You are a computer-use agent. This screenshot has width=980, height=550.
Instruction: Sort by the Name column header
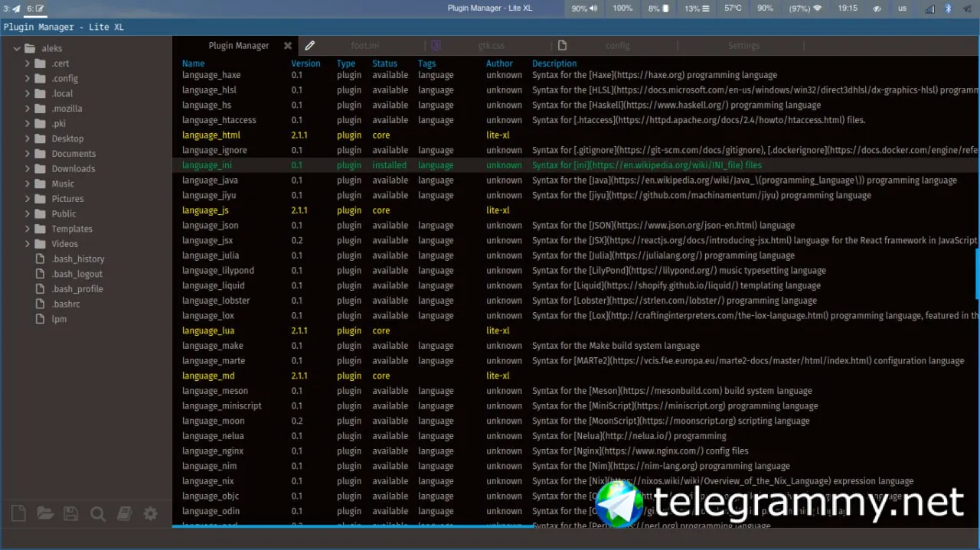[193, 63]
